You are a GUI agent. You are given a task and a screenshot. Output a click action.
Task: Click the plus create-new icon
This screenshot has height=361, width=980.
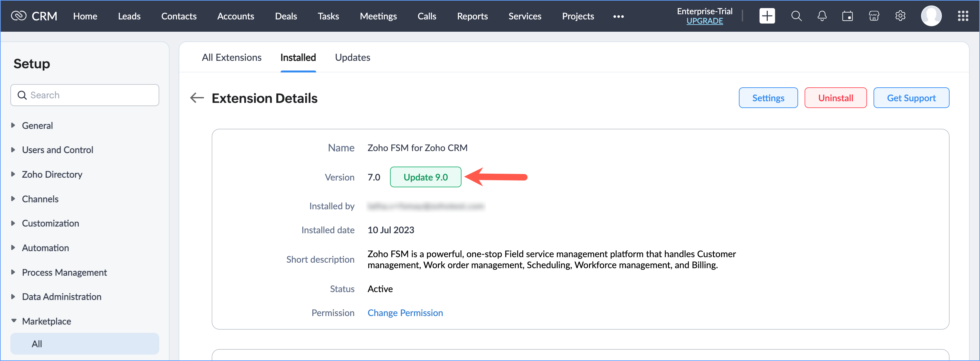click(767, 16)
